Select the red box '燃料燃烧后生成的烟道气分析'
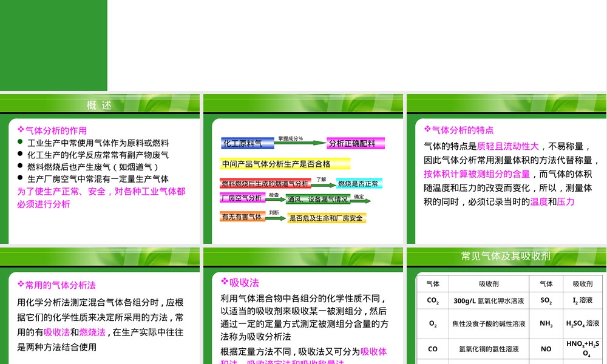The height and width of the screenshot is (364, 607). coord(265,184)
